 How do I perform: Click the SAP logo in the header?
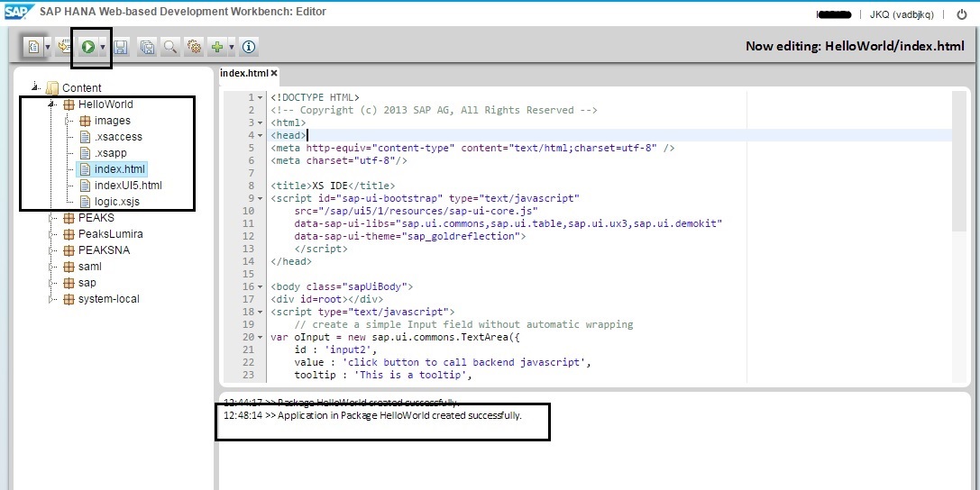tap(17, 14)
